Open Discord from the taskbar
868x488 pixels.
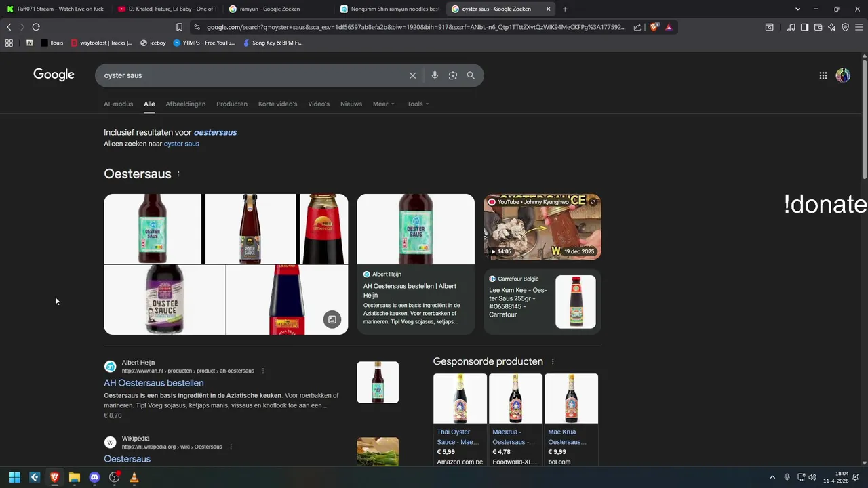(94, 477)
